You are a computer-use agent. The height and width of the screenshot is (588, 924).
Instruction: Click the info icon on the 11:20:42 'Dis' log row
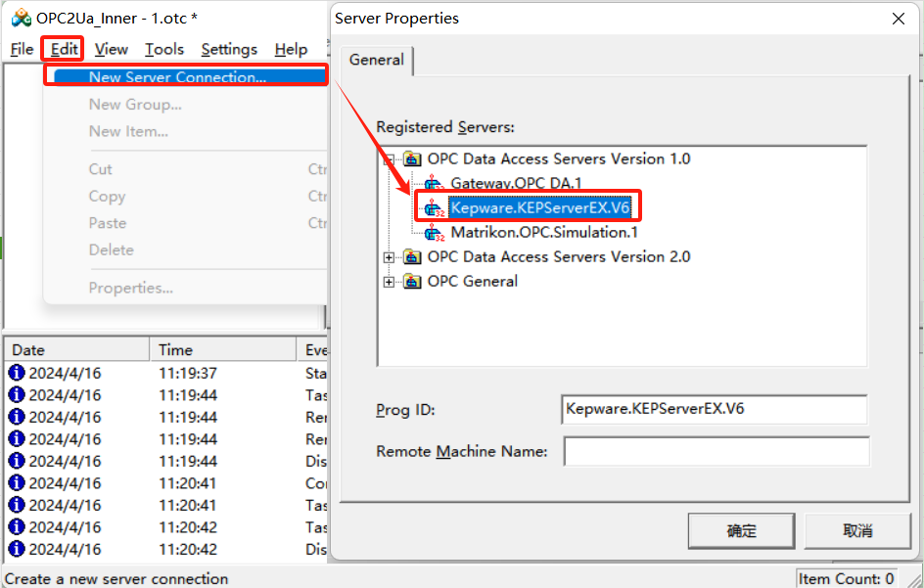tap(17, 549)
